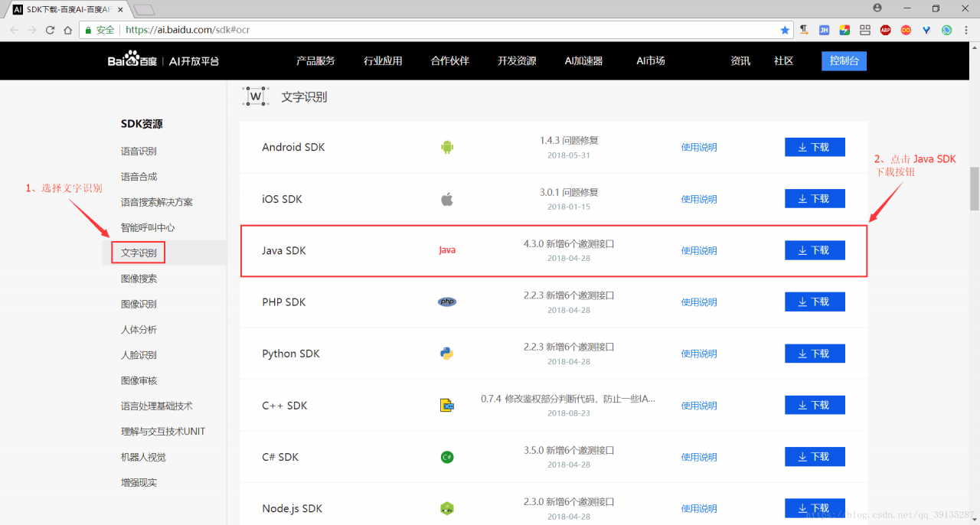Image resolution: width=980 pixels, height=525 pixels.
Task: Open the paragraph-mark extension icon
Action: click(805, 30)
